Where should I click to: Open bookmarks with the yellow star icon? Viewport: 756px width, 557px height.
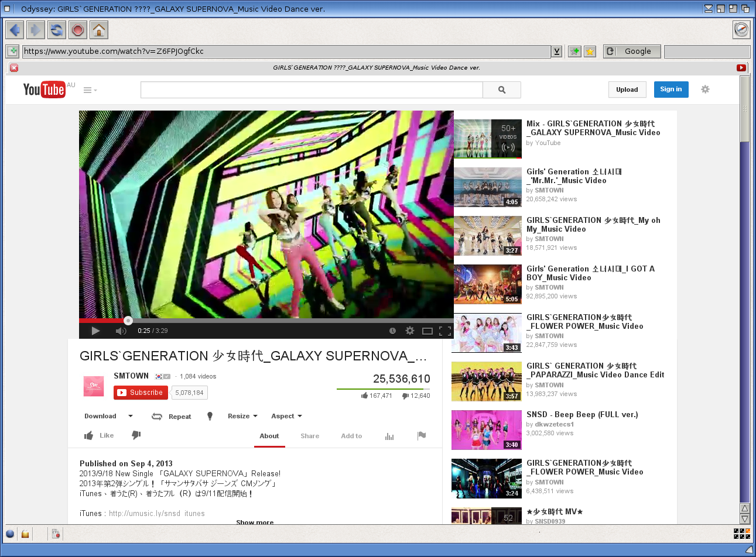(x=590, y=51)
